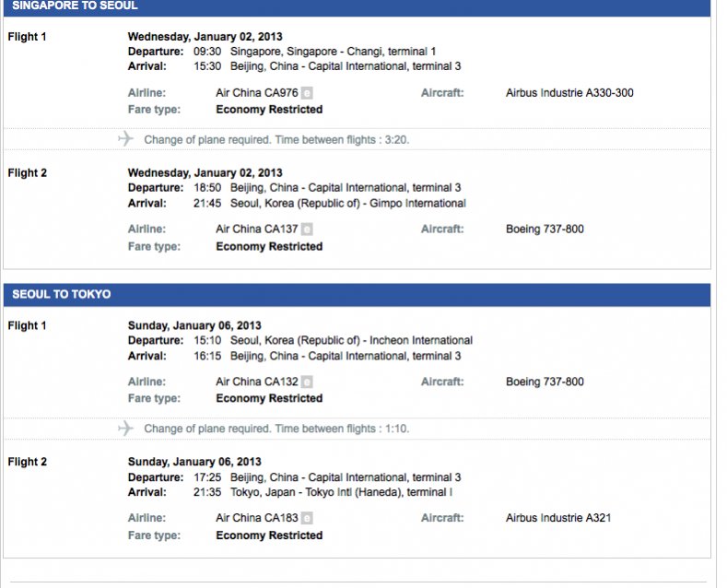Click Air China CA132 flight number
The width and height of the screenshot is (727, 588).
[257, 382]
